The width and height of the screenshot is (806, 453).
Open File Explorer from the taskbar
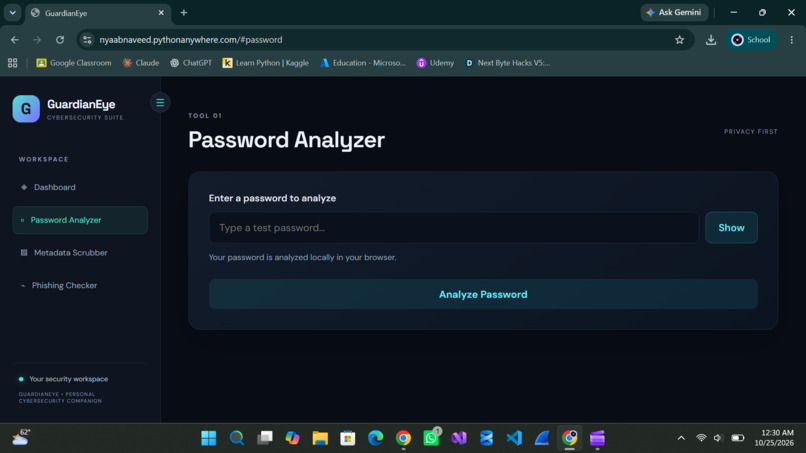320,438
